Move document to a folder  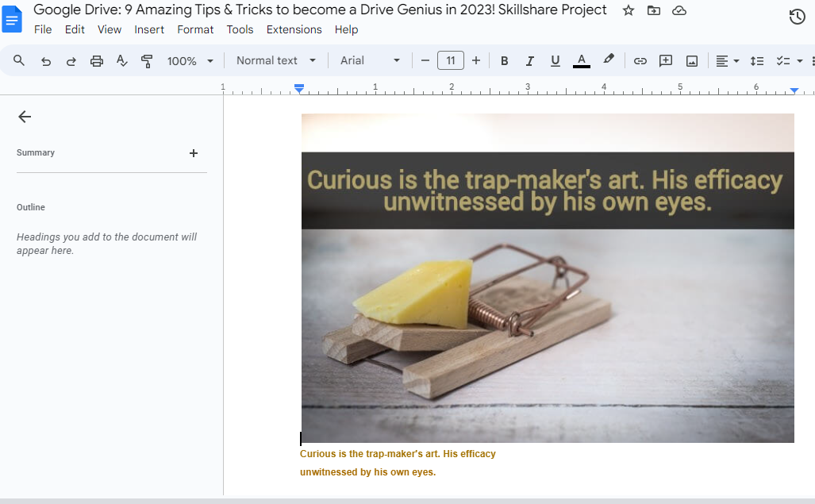[653, 10]
